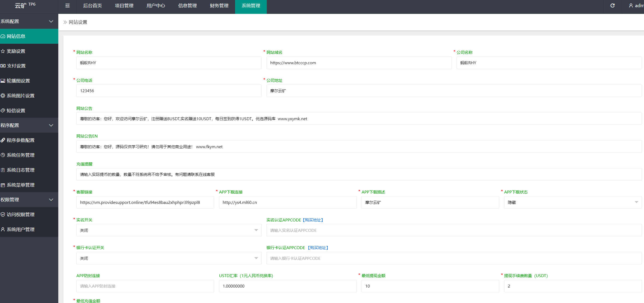This screenshot has height=303, width=644.
Task: Click 购买地址 link next to 实名认证APPCODE
Action: [x=313, y=220]
